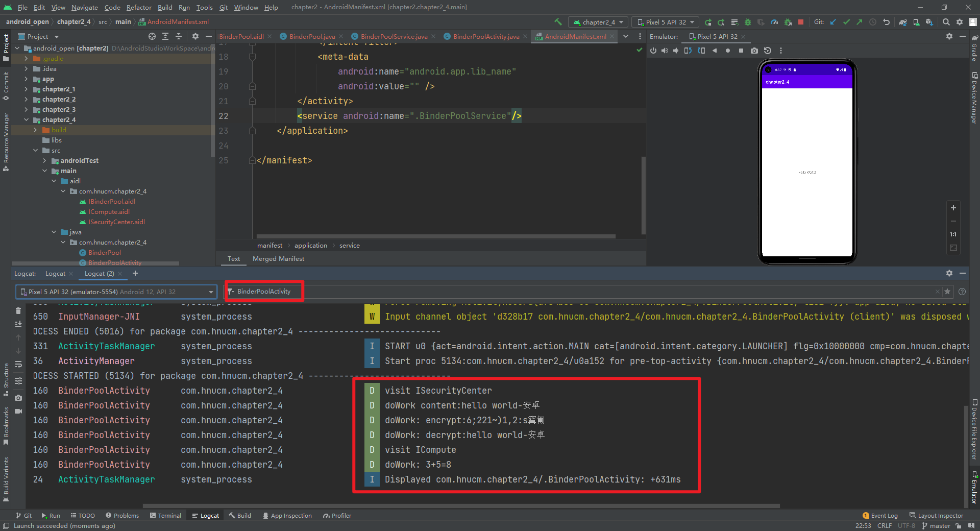Click Git Rollback undo arrow
Image resolution: width=980 pixels, height=531 pixels.
[886, 22]
